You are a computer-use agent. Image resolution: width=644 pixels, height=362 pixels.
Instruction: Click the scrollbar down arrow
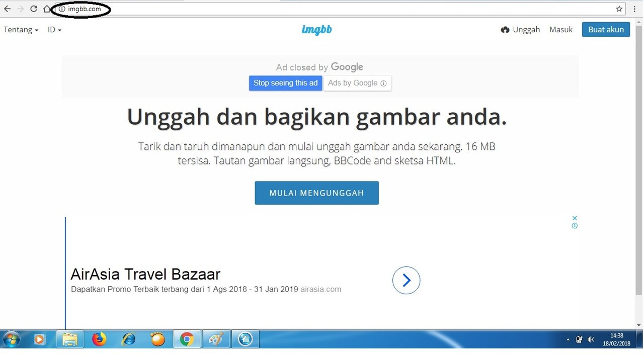[x=639, y=325]
